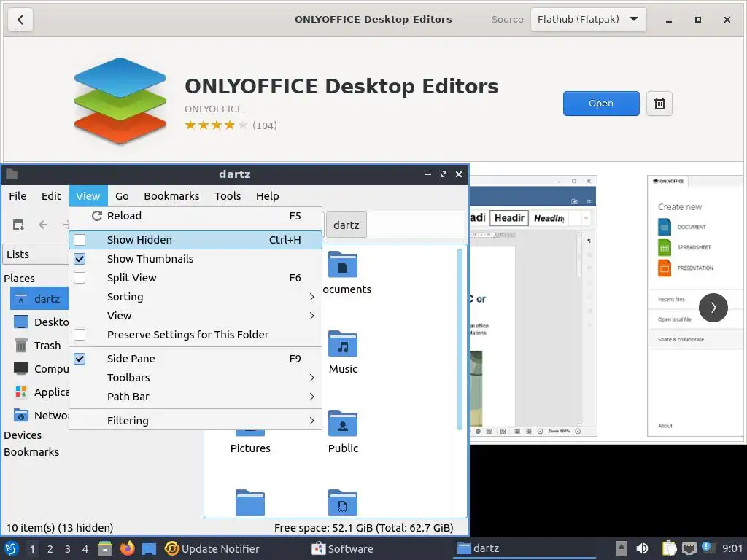Click the ONLYOFFICE document editor screenshot thumbnail

pos(533,306)
